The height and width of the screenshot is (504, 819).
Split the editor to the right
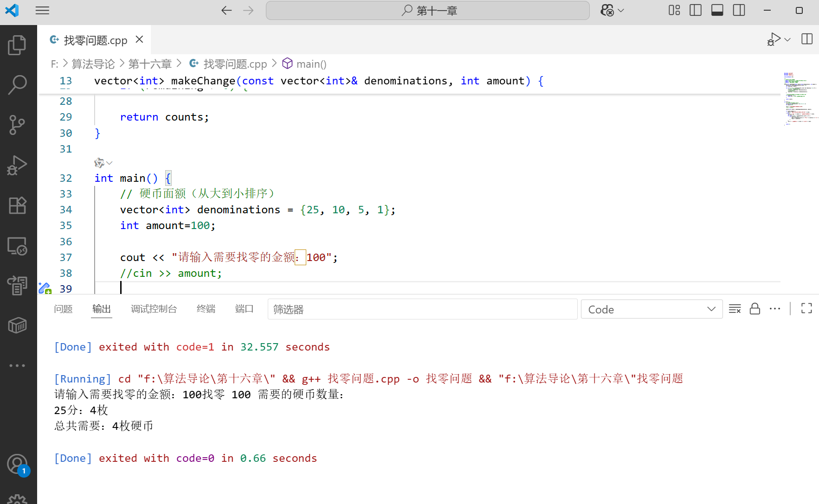(x=807, y=39)
